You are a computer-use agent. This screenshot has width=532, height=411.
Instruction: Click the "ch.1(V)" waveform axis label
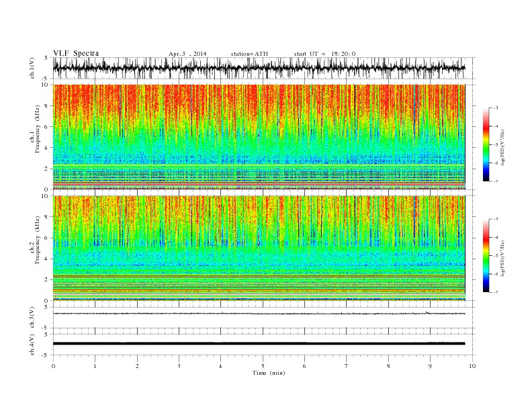tap(32, 68)
